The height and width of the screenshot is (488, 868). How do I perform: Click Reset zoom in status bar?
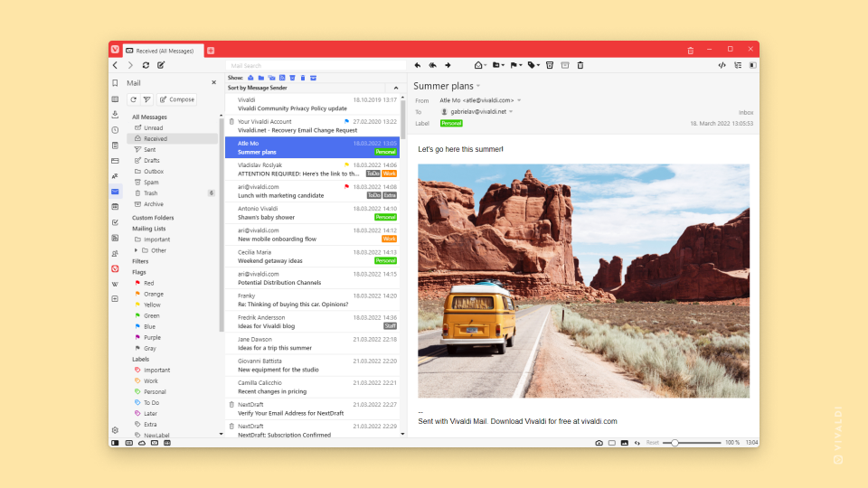point(653,443)
